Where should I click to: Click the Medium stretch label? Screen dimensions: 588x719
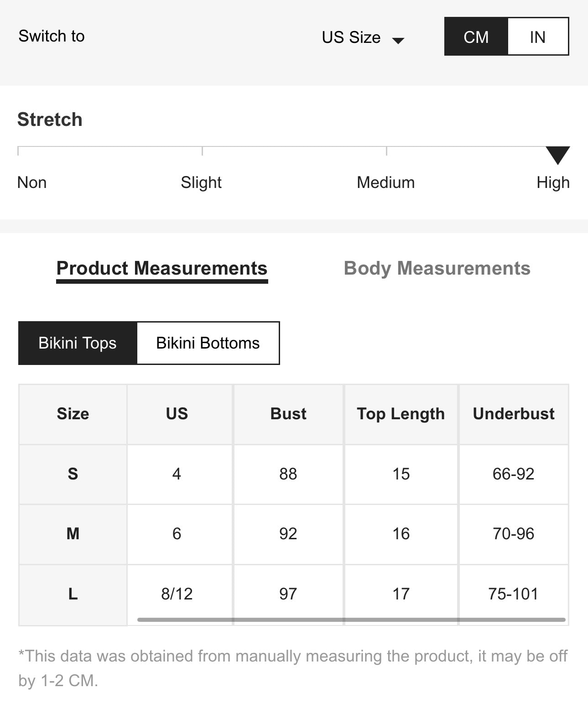386,182
